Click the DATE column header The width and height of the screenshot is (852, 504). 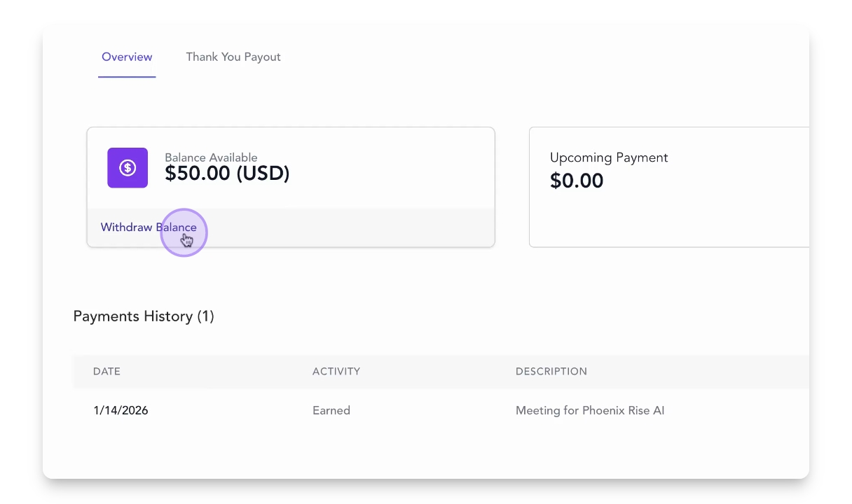pos(106,372)
